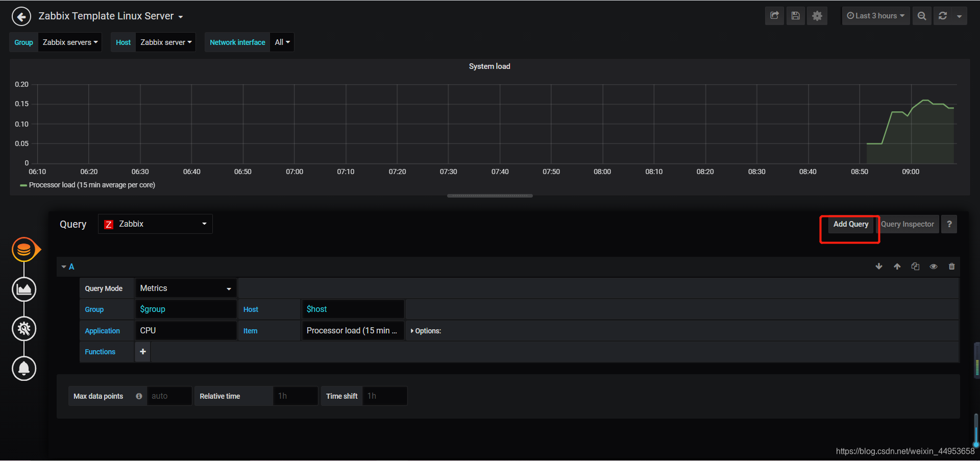Toggle query A visibility eye icon
This screenshot has height=461, width=980.
click(934, 266)
